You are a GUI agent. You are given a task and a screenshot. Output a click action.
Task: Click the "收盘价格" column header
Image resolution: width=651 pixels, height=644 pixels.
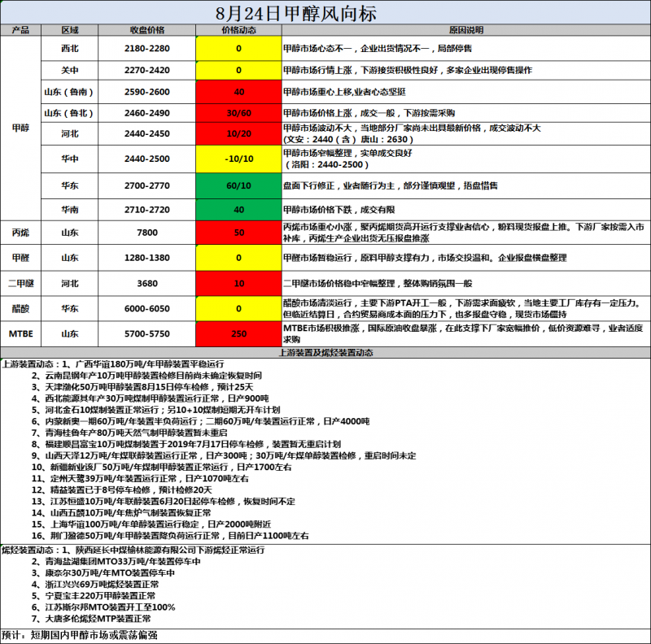pyautogui.click(x=147, y=30)
